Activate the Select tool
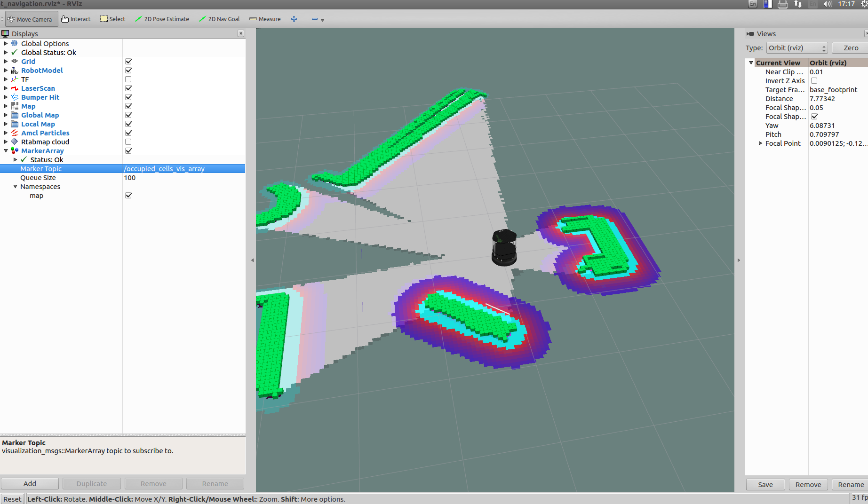The image size is (868, 504). point(112,19)
